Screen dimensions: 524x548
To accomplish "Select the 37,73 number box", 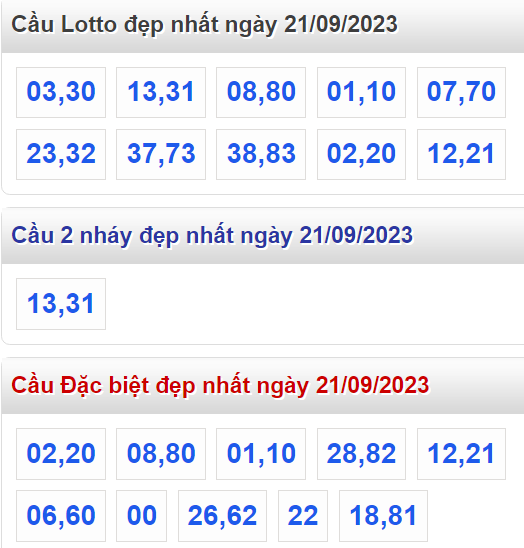I will (161, 154).
